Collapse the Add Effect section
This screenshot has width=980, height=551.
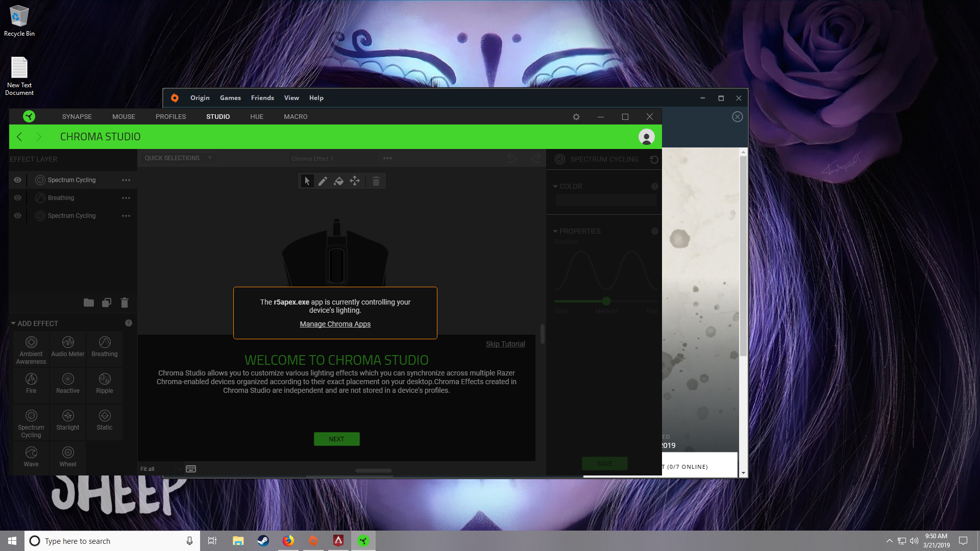(13, 323)
